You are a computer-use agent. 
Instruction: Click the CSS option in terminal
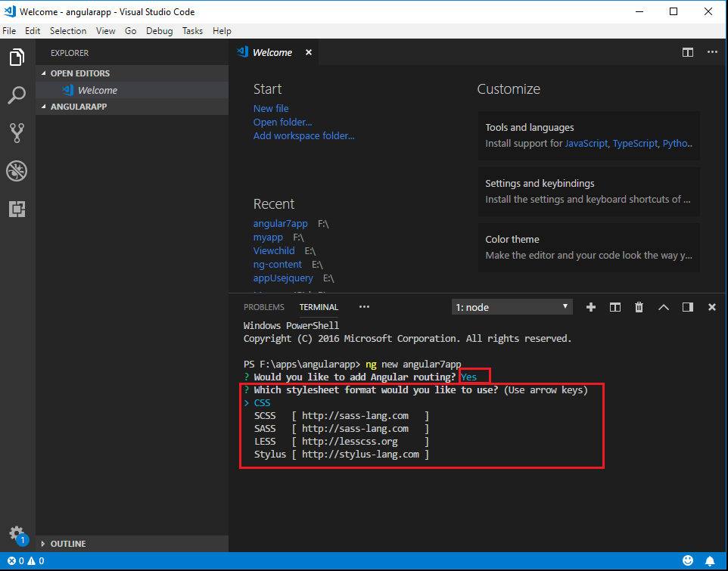tap(262, 402)
